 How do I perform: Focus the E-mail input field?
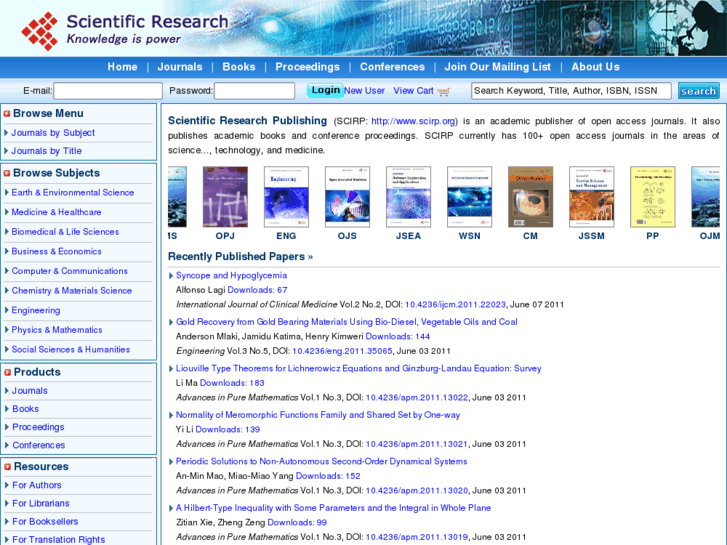click(x=108, y=91)
